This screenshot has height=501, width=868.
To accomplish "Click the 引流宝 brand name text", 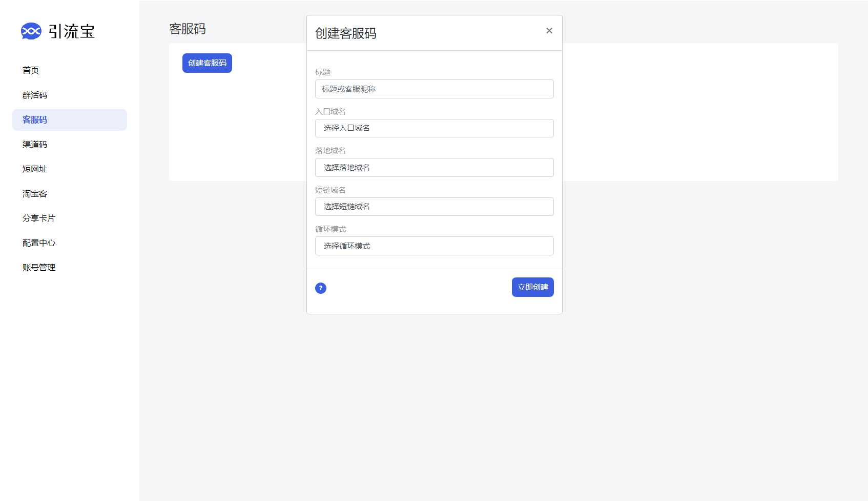I will pos(72,31).
